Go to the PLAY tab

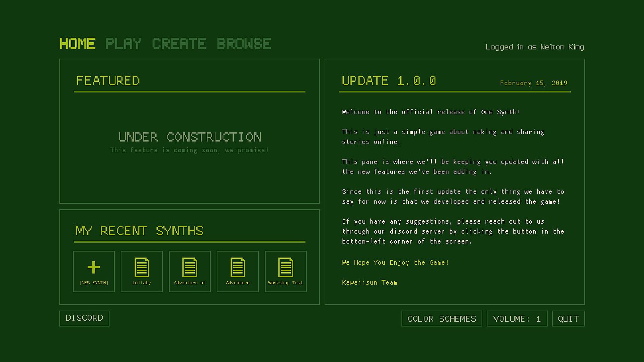(x=123, y=43)
